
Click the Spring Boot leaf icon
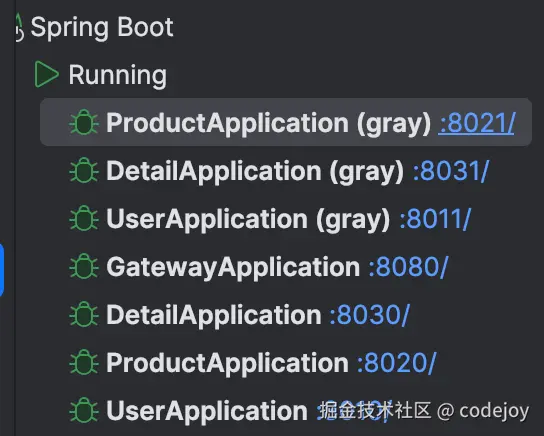point(19,28)
